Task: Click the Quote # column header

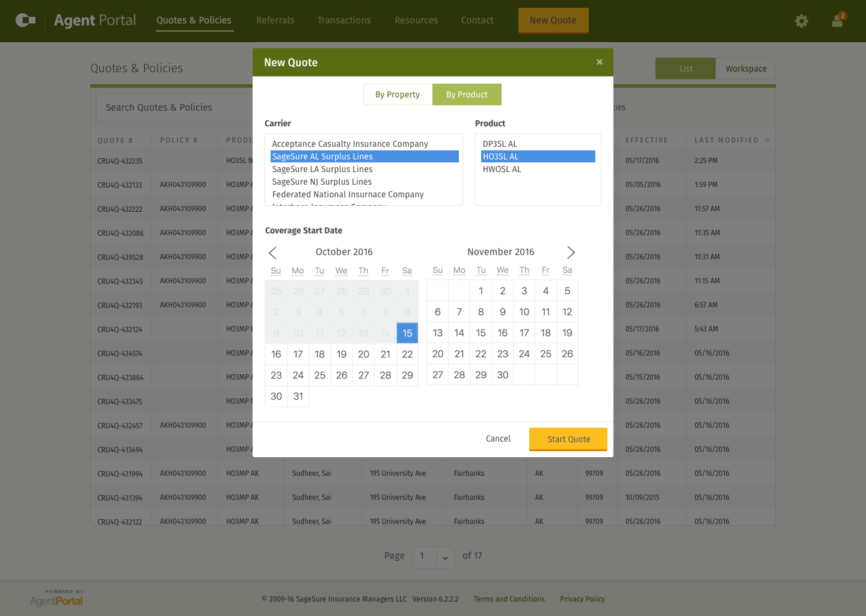Action: pyautogui.click(x=115, y=141)
